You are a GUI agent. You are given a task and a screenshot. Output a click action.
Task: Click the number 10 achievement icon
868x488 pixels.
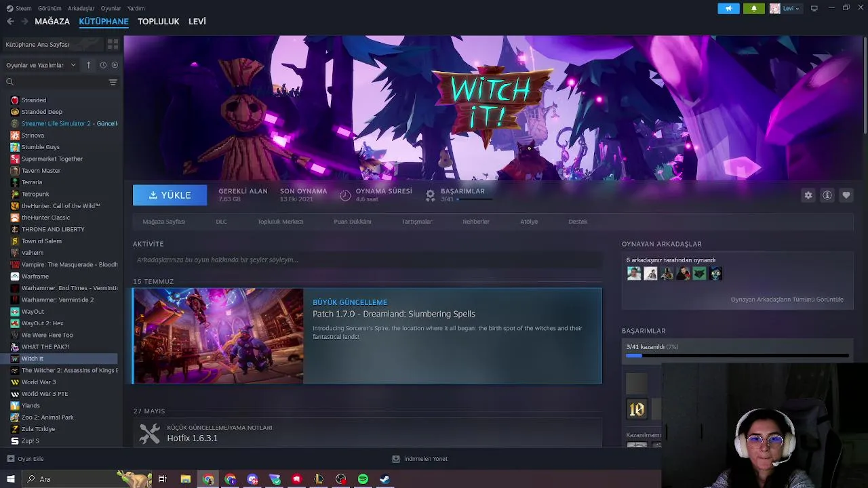click(637, 409)
